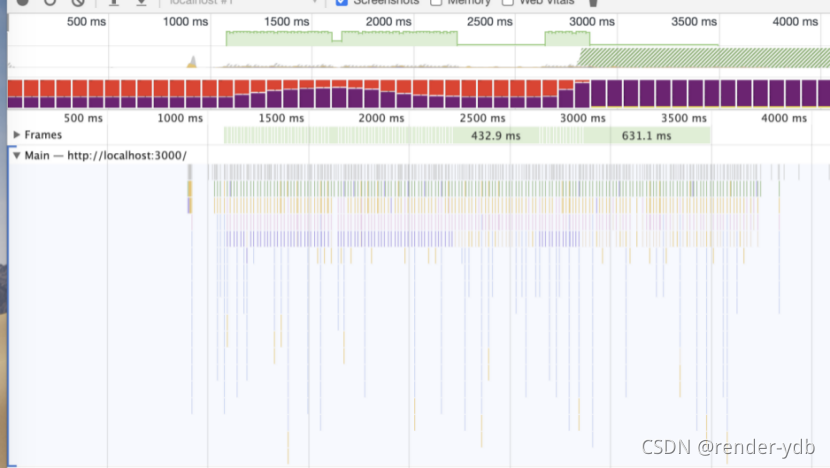Click the Frames track label
Image resolution: width=830 pixels, height=468 pixels.
[43, 135]
